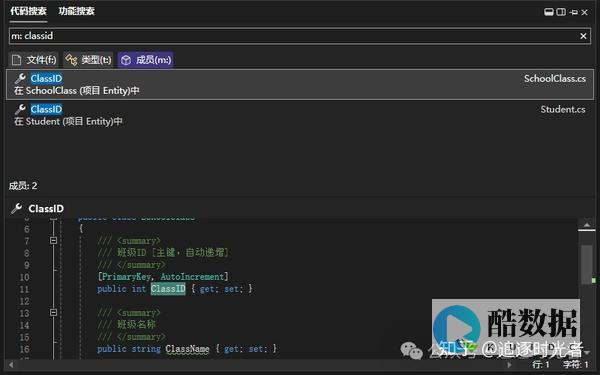The height and width of the screenshot is (375, 600).
Task: Pin the code search window
Action: coord(573,12)
